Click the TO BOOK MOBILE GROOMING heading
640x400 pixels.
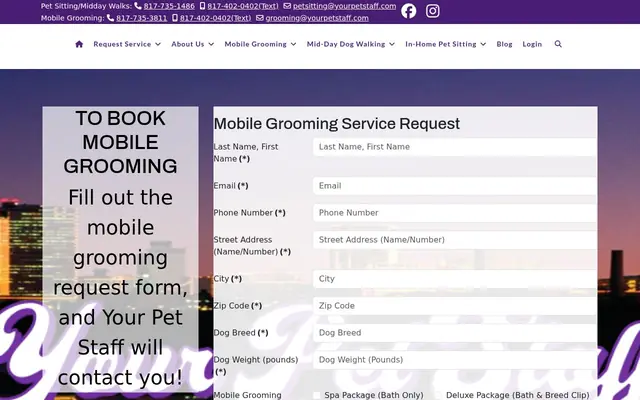(120, 142)
